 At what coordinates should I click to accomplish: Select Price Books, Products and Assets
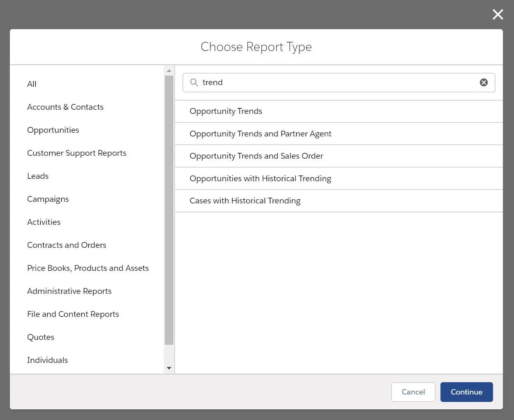88,268
